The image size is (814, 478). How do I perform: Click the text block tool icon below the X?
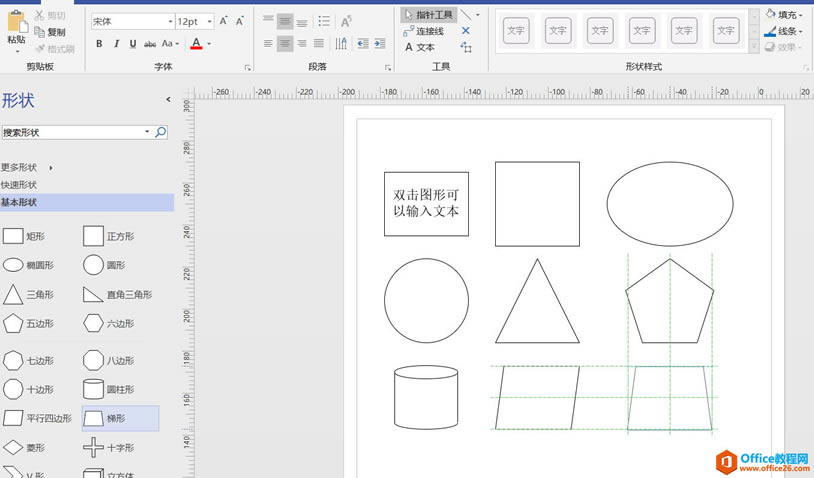tap(466, 48)
